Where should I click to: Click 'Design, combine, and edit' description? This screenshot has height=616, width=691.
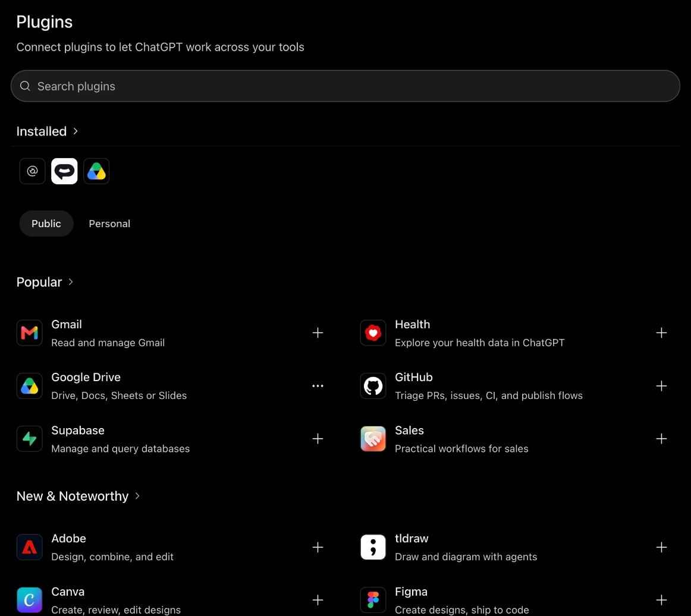[x=112, y=557]
